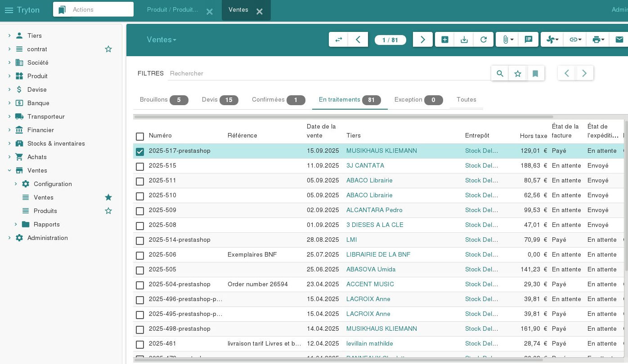
Task: Open the MUSIKHAUS KLIEMANN customer link
Action: (x=381, y=151)
